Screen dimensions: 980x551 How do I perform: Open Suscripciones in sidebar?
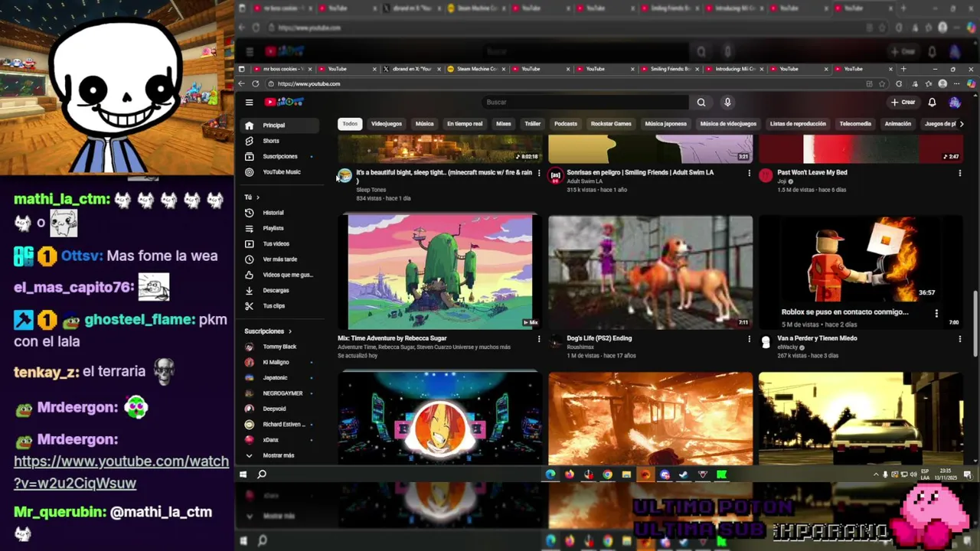[x=280, y=156]
